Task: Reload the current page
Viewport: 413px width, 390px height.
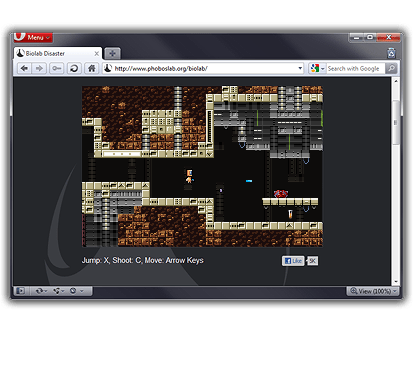Action: [x=74, y=69]
